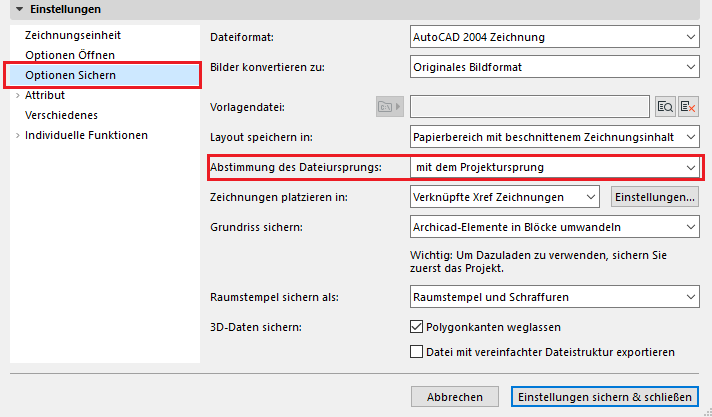The height and width of the screenshot is (417, 712).
Task: Click the template file path folder icon
Action: [388, 106]
